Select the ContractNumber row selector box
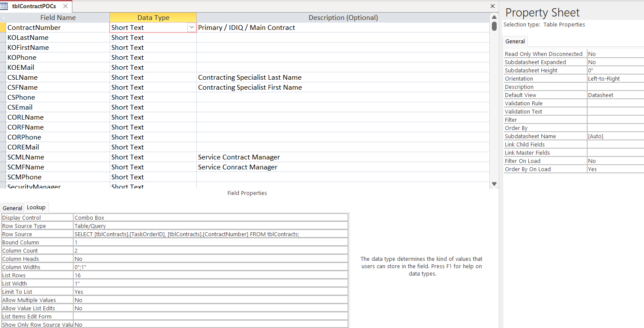This screenshot has width=644, height=328. click(3, 27)
